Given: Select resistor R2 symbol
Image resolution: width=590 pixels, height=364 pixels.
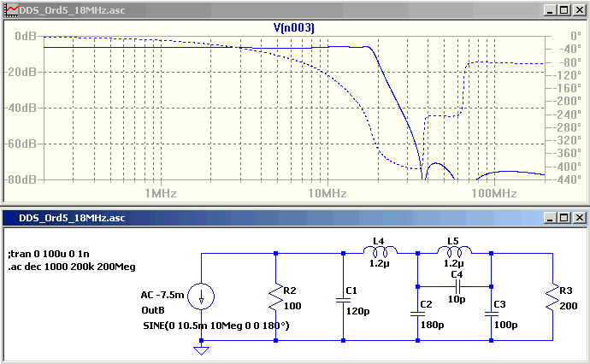Looking at the screenshot, I should 276,297.
